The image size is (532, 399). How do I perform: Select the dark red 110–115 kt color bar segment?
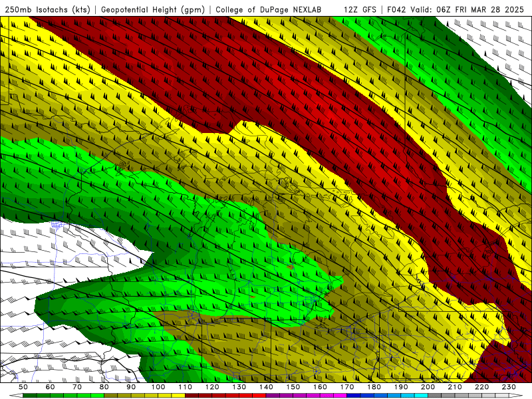pyautogui.click(x=192, y=396)
